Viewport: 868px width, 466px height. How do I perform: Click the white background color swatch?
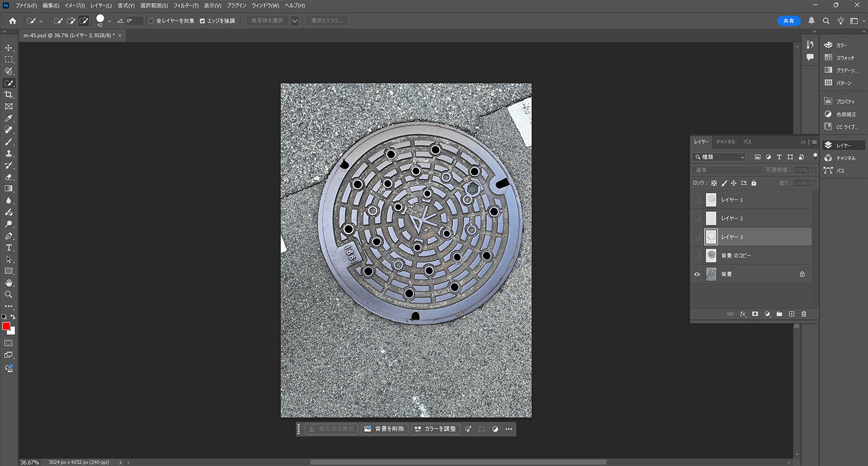point(12,332)
